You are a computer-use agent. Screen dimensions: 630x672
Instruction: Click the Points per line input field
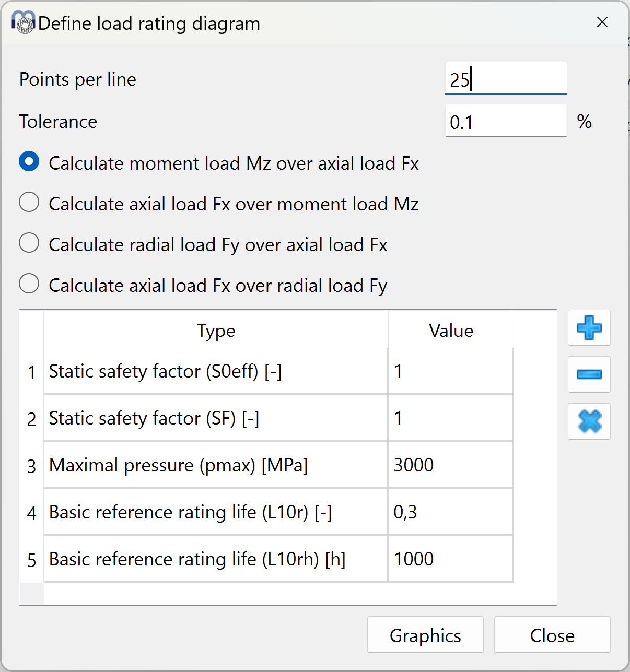505,79
